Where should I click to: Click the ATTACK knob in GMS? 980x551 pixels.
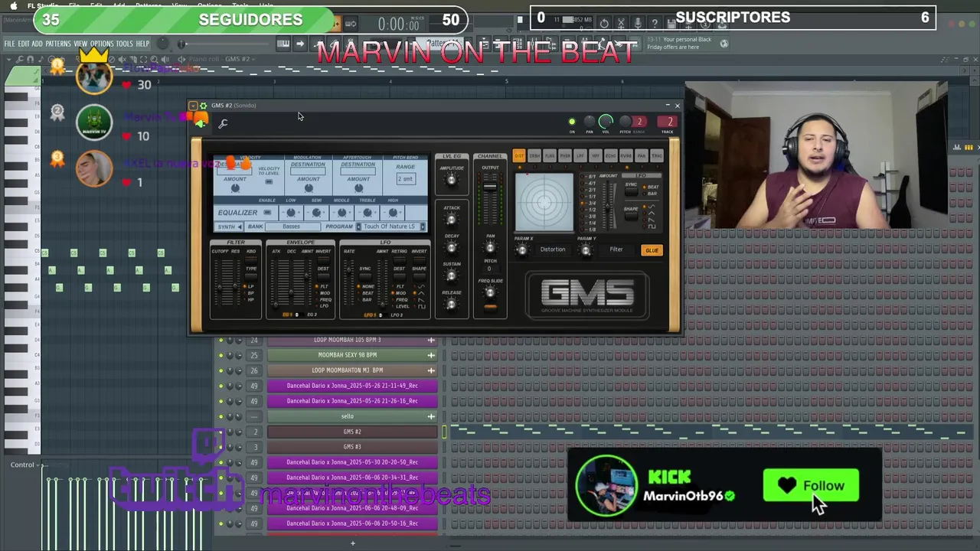click(452, 220)
